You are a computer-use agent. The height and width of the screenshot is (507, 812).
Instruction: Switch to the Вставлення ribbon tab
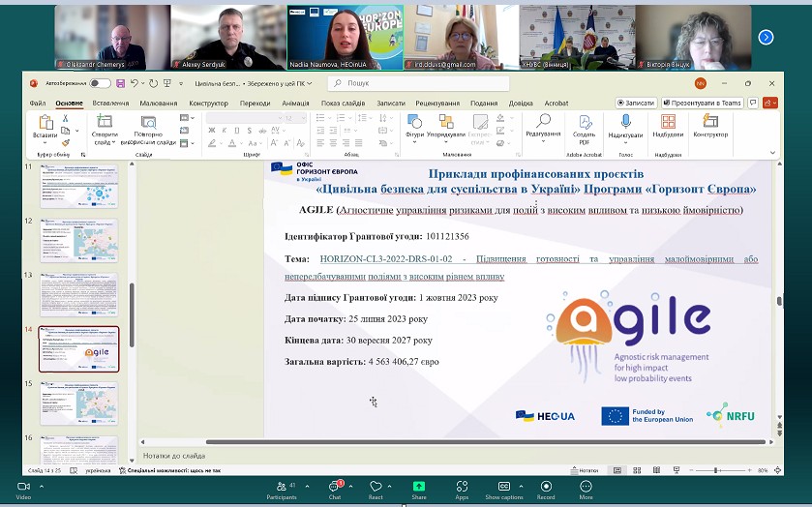click(110, 104)
